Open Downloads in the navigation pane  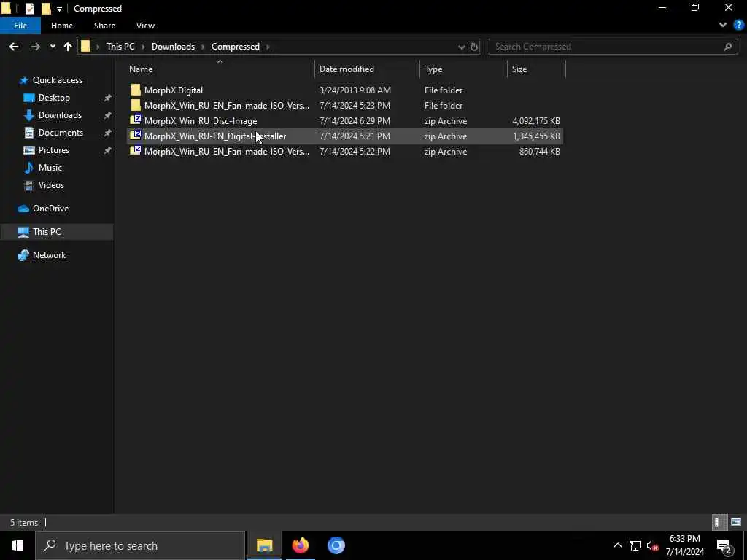[x=60, y=115]
